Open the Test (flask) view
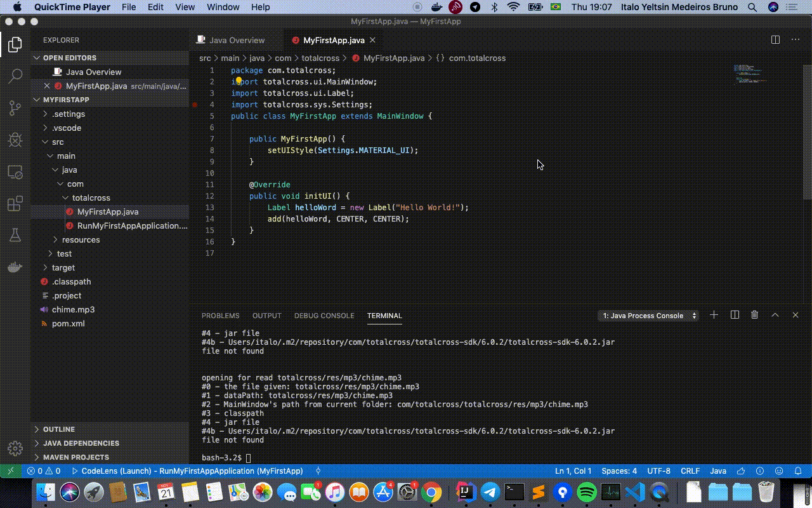 [x=15, y=236]
